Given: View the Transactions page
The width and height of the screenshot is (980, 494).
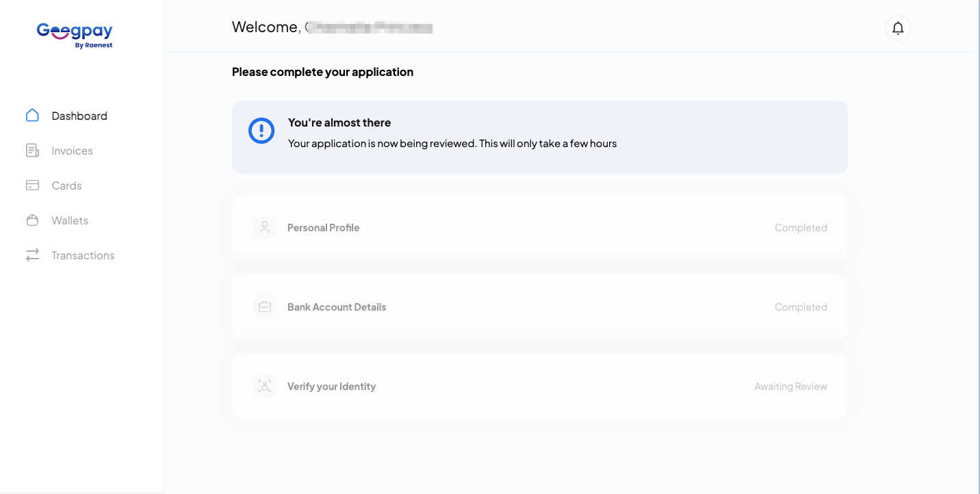Looking at the screenshot, I should (83, 255).
